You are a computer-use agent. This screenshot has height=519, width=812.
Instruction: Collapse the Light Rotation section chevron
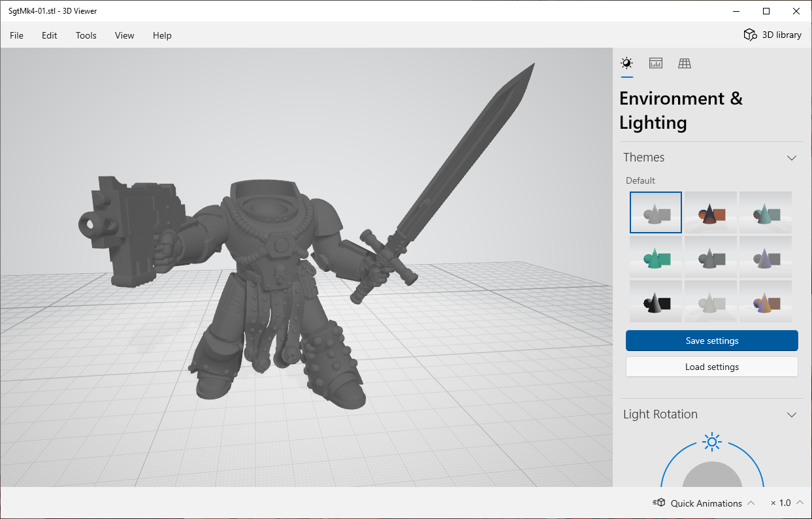coord(792,414)
